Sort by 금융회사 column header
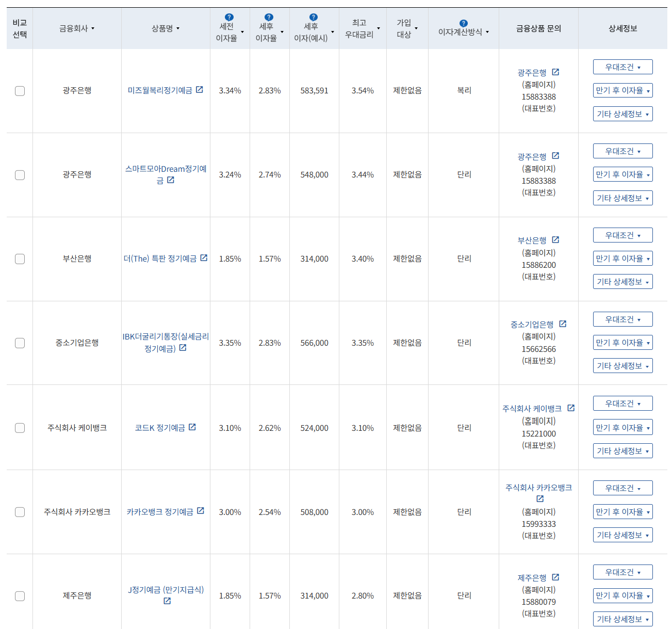Viewport: 672px width, 629px height. pos(77,28)
